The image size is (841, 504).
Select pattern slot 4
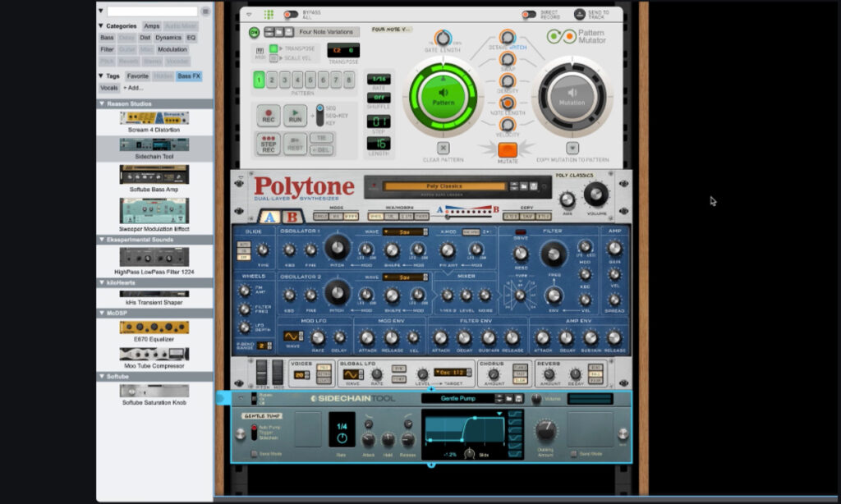click(297, 80)
